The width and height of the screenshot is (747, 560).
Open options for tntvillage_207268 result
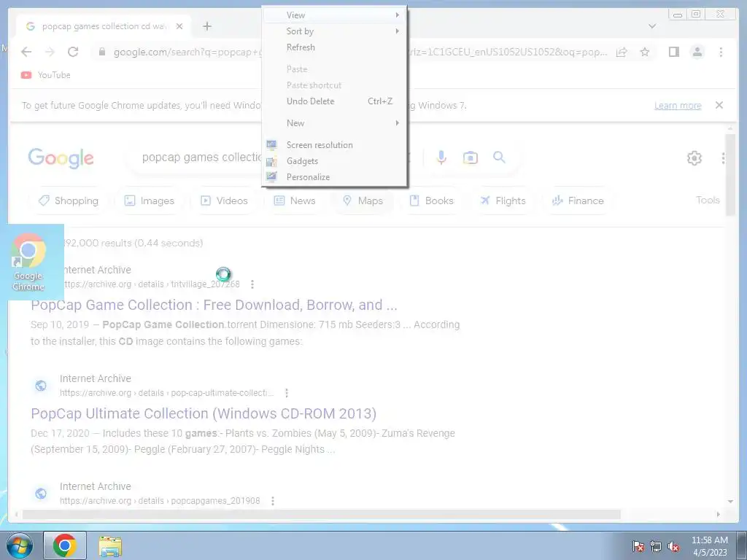pos(252,284)
